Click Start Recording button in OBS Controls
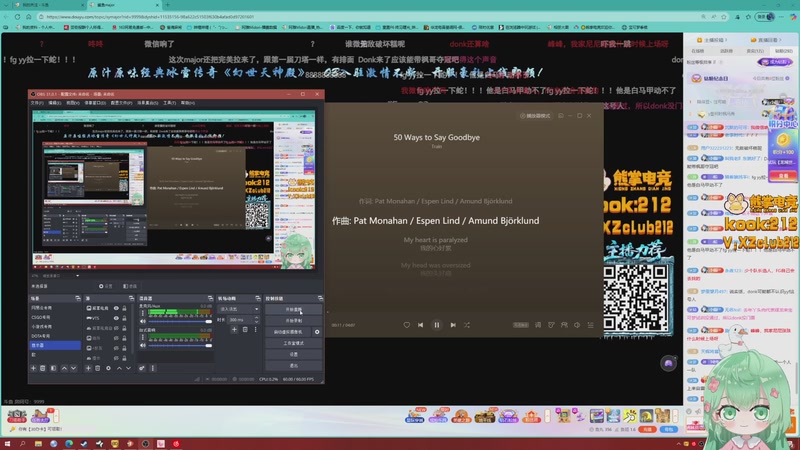The width and height of the screenshot is (800, 450). (x=293, y=320)
